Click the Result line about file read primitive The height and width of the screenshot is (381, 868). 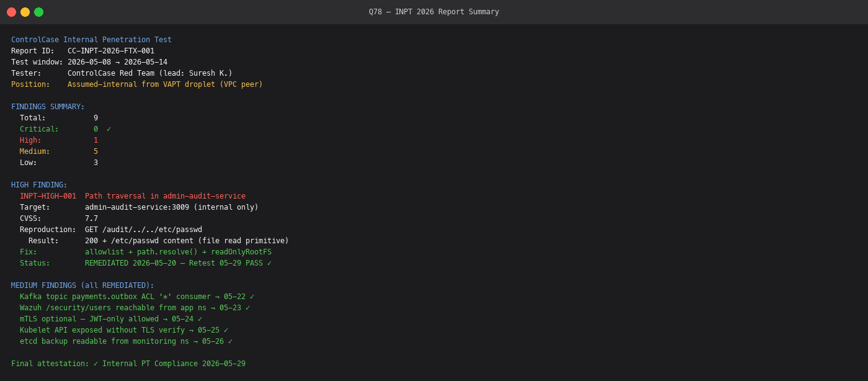coord(159,241)
